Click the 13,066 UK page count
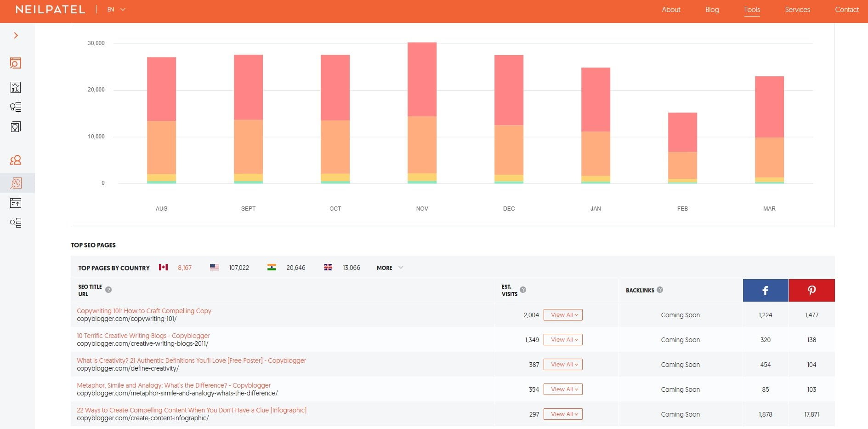This screenshot has width=868, height=429. pos(352,268)
